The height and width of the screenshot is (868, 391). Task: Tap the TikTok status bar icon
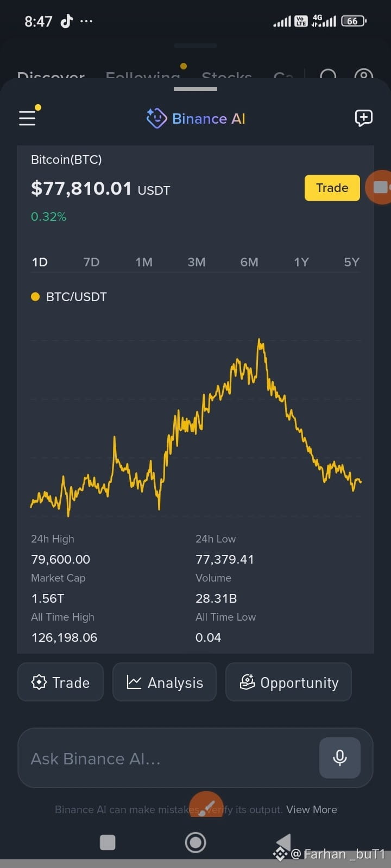pyautogui.click(x=66, y=21)
